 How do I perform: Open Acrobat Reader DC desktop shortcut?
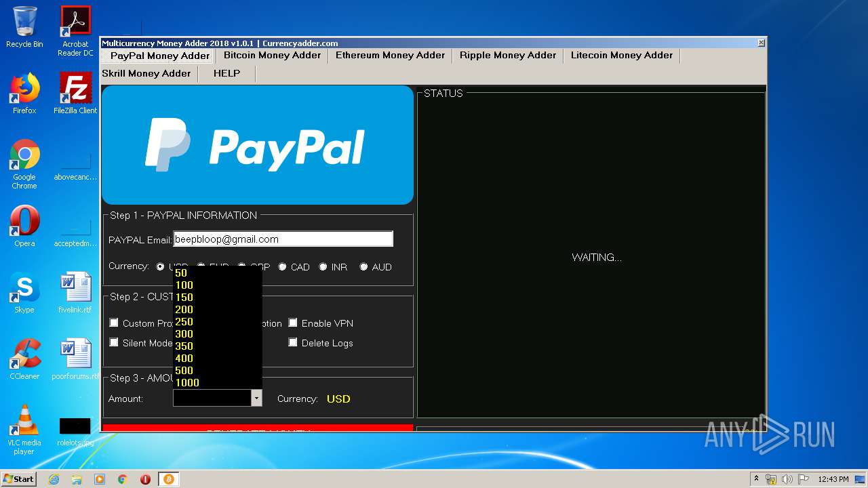point(75,31)
